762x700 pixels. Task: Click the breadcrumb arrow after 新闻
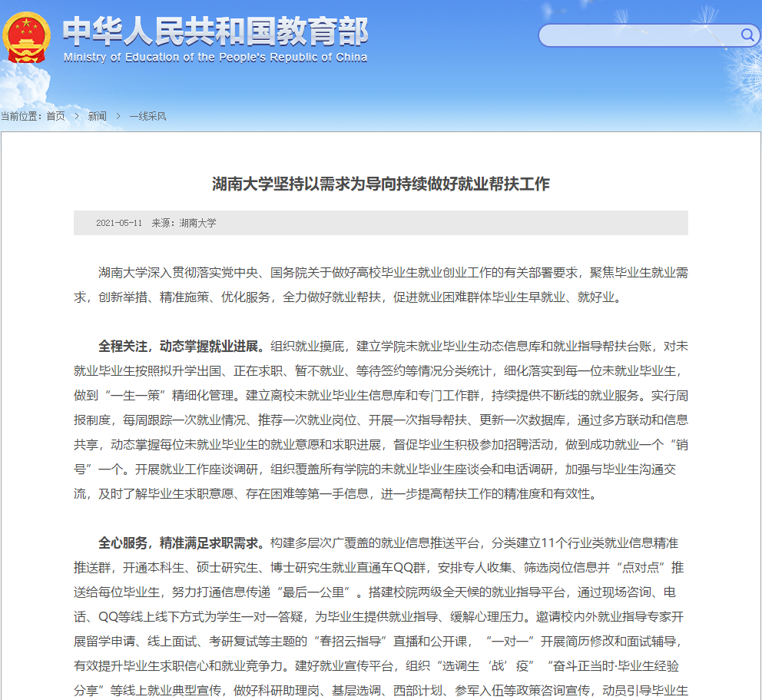point(118,116)
